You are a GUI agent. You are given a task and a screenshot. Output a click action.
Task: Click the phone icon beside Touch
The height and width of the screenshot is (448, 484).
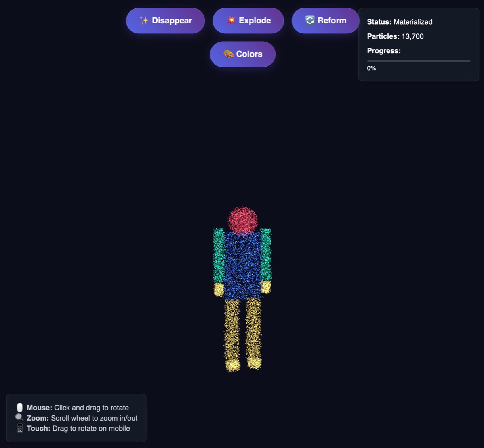pyautogui.click(x=20, y=428)
